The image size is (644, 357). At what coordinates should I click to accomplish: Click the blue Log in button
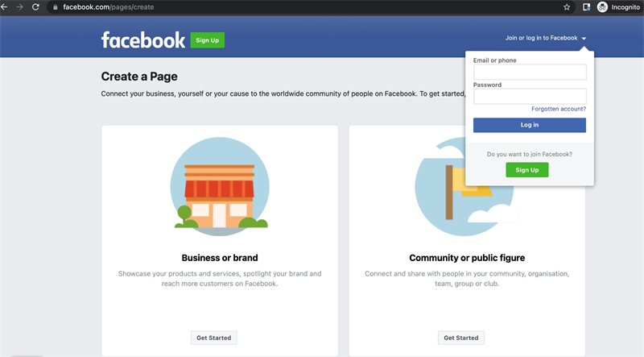[x=530, y=125]
